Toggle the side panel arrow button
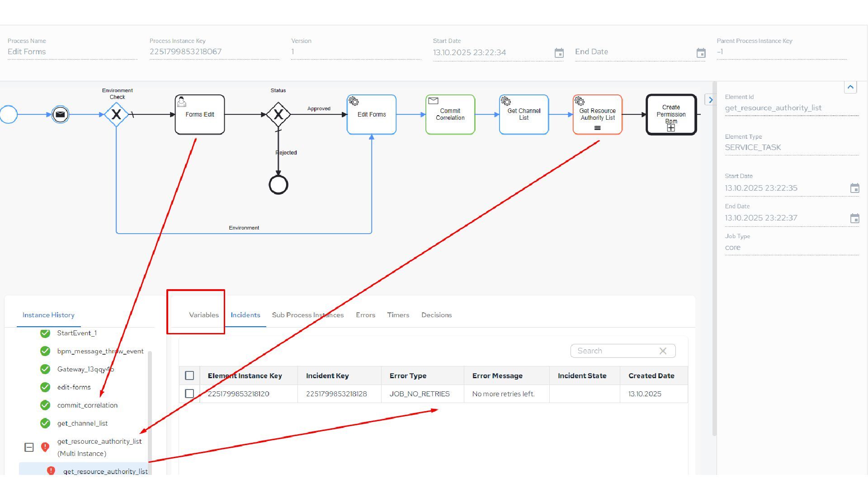 (x=710, y=100)
